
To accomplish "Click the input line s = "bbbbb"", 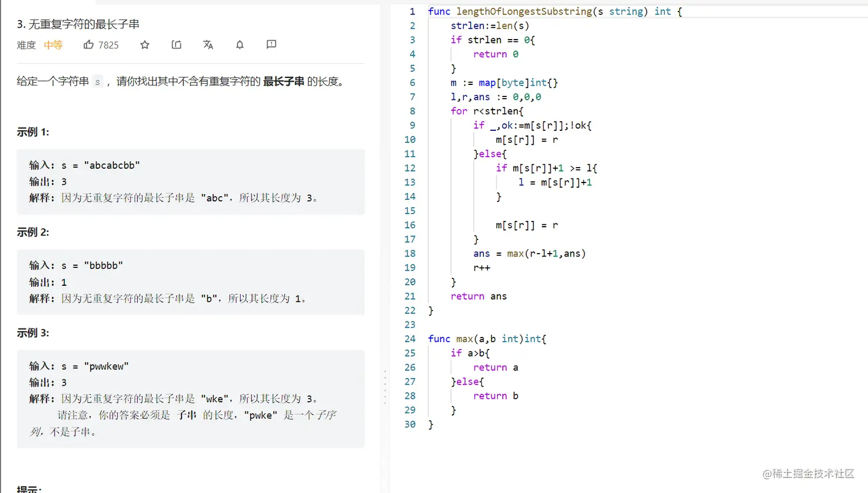I will click(76, 266).
